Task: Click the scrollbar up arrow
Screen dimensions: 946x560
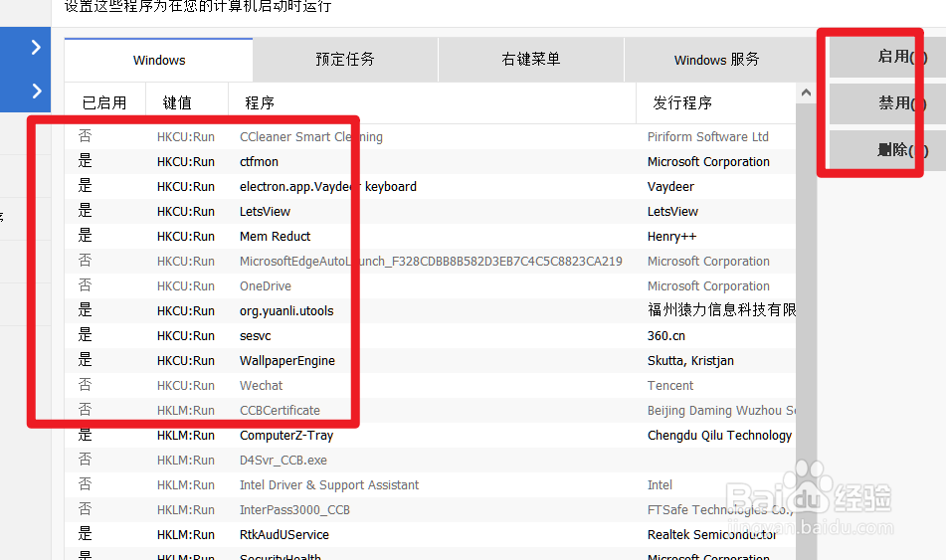Action: coord(806,93)
